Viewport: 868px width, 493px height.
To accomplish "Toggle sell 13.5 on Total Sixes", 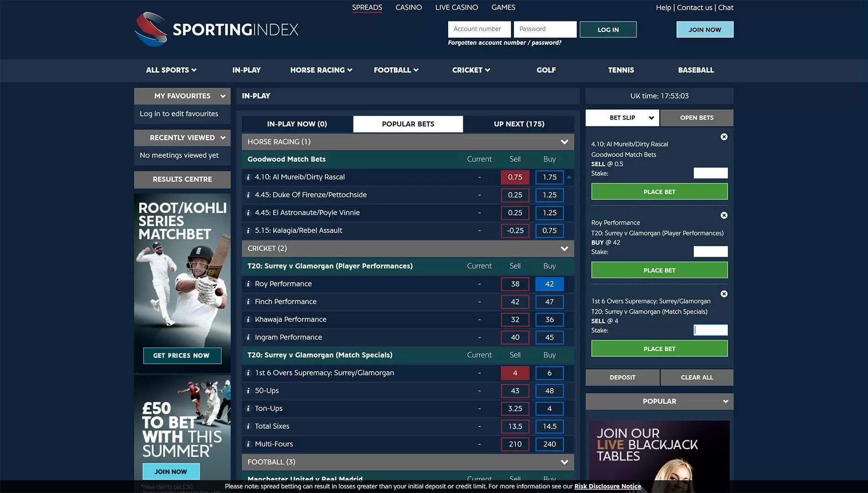I will tap(515, 426).
